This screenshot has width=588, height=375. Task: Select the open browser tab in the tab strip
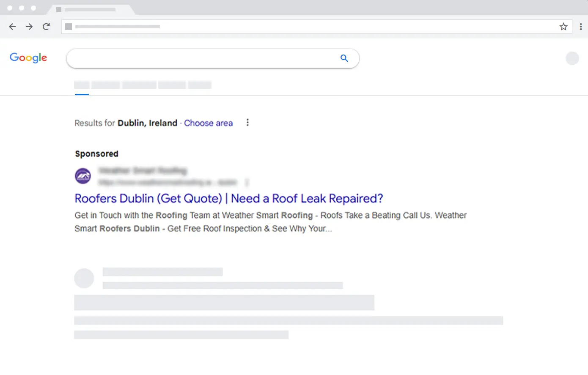[90, 9]
